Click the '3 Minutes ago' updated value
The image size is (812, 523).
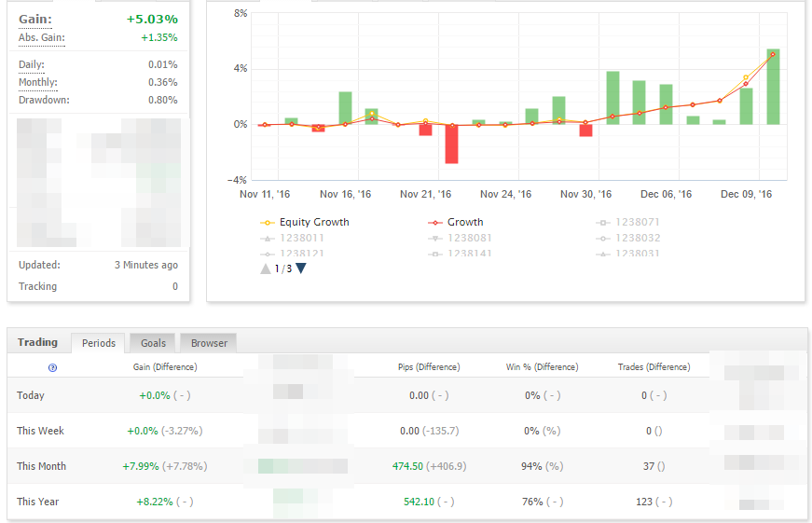click(146, 265)
